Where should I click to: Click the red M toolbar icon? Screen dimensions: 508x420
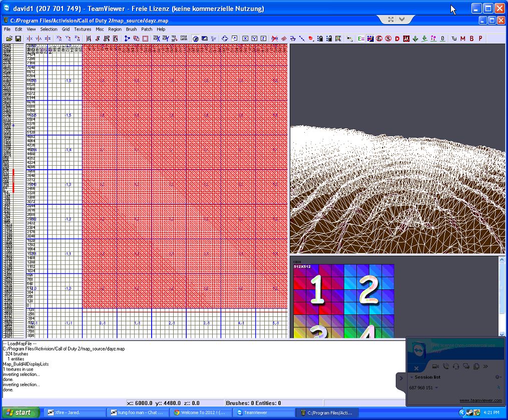pyautogui.click(x=462, y=39)
